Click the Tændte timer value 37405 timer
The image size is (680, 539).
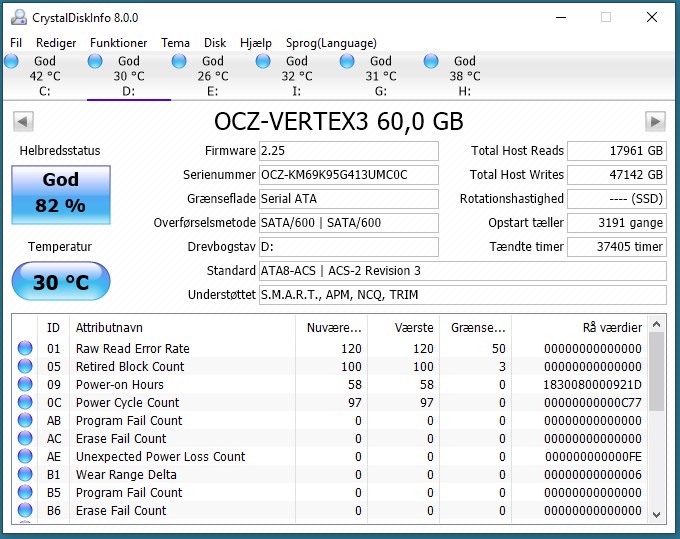point(617,247)
